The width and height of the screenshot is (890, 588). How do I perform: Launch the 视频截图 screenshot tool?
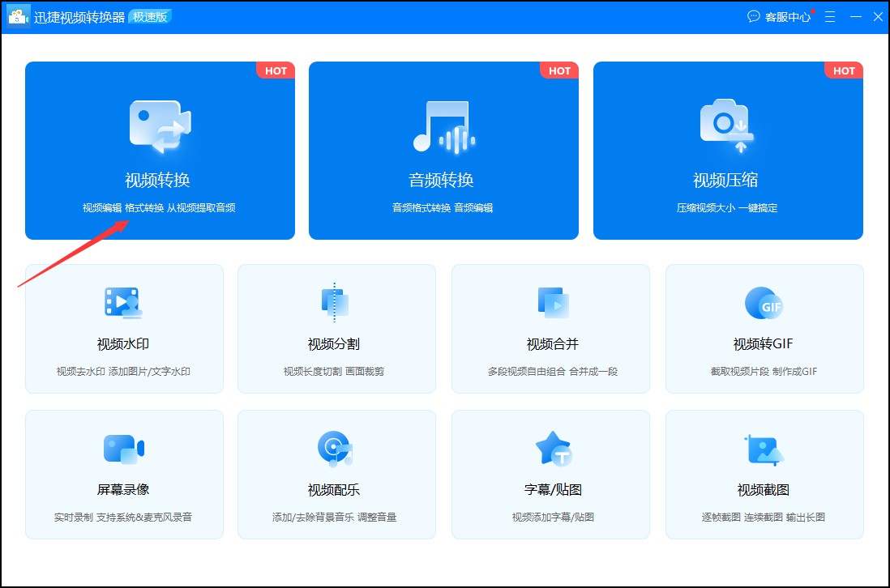click(x=764, y=474)
